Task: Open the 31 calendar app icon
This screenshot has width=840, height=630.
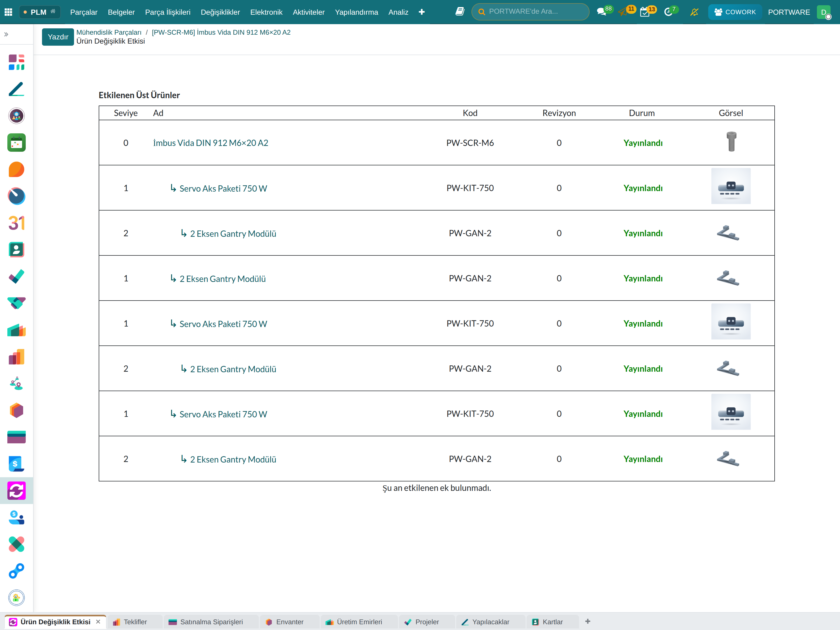Action: coord(16,223)
